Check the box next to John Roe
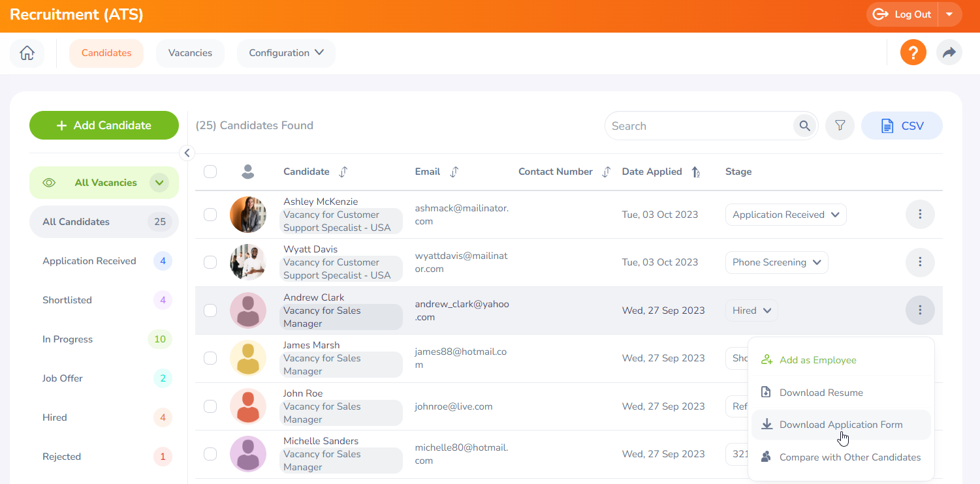The image size is (980, 484). [x=210, y=406]
